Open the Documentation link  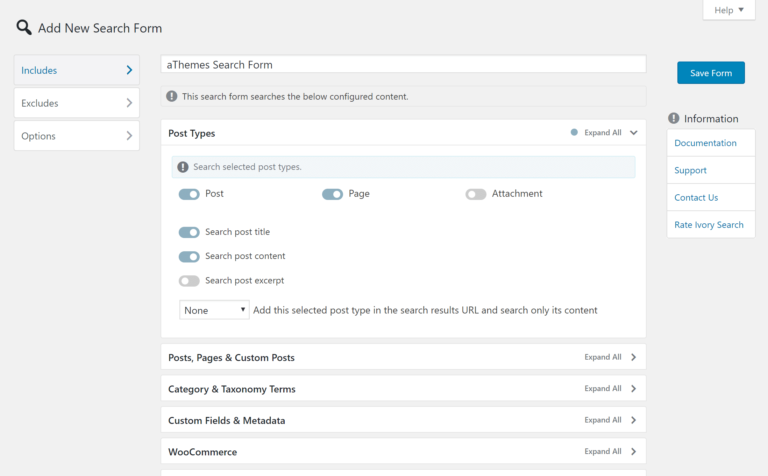coord(705,143)
